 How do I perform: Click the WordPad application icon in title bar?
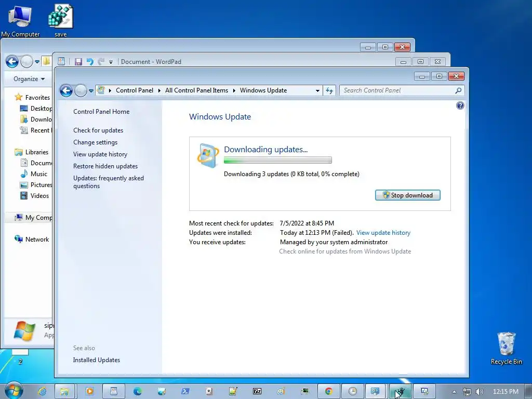[x=61, y=61]
